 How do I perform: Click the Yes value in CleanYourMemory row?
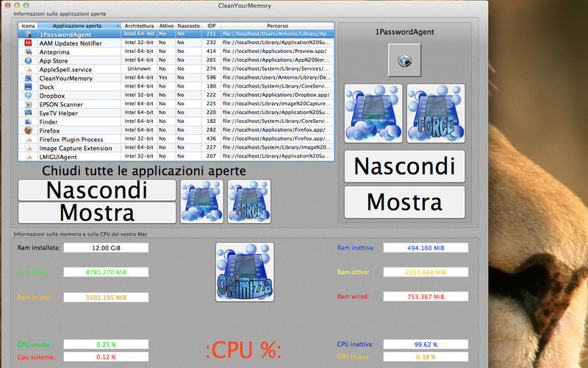tap(163, 77)
